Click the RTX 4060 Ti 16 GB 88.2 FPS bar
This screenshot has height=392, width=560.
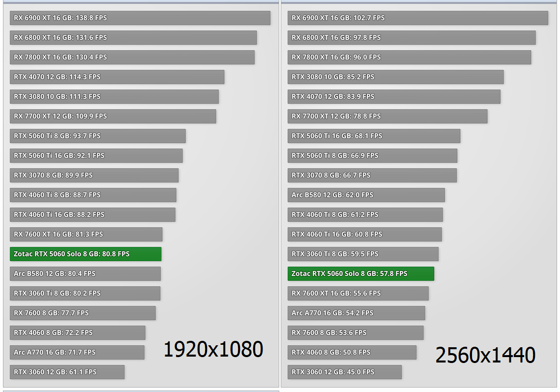pyautogui.click(x=92, y=214)
